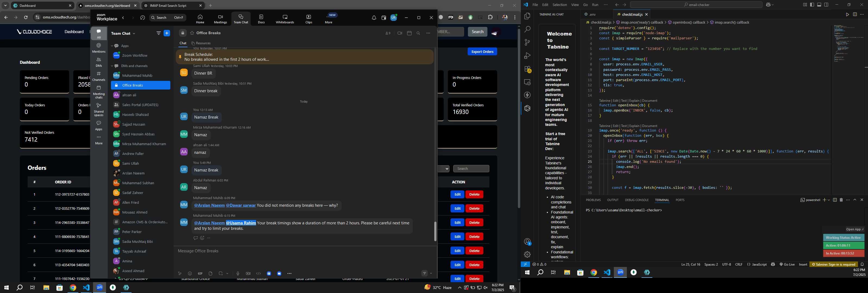Open Zoom history clock icon
Screen dimensions: 868x293
click(142, 18)
